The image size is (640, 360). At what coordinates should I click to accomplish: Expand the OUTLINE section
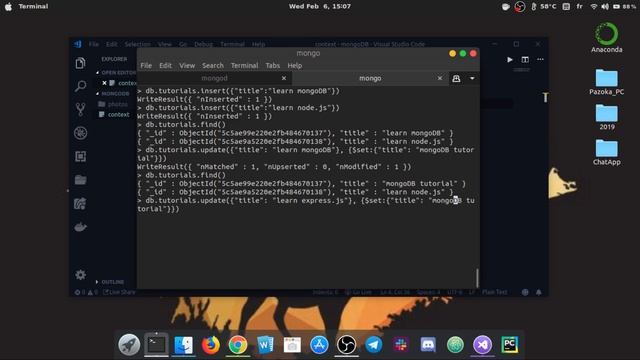[110, 282]
